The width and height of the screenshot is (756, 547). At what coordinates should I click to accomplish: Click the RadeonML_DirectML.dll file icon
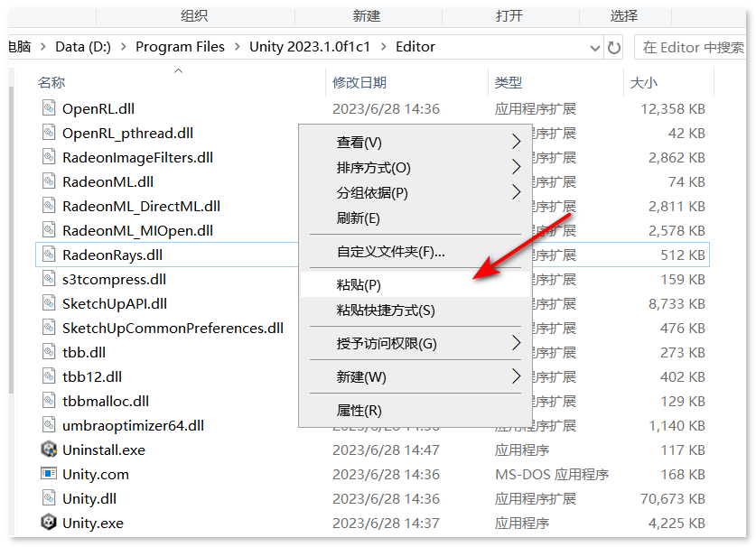[x=49, y=205]
